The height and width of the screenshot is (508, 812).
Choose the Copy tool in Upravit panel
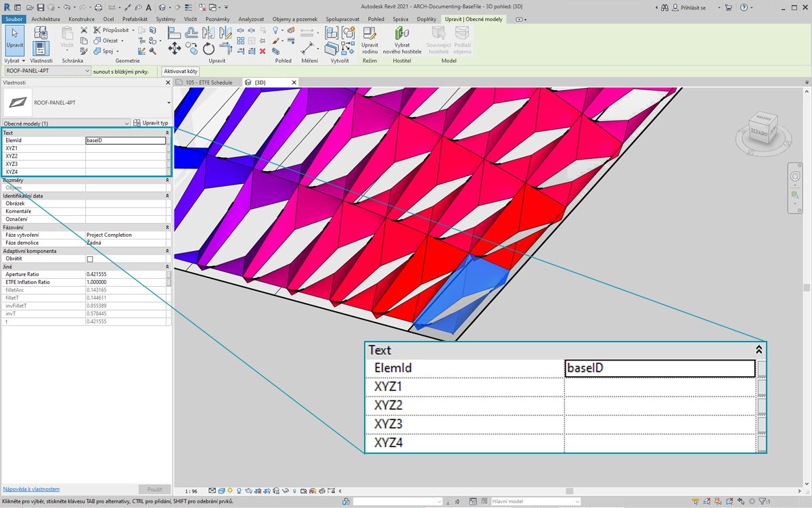pos(192,48)
